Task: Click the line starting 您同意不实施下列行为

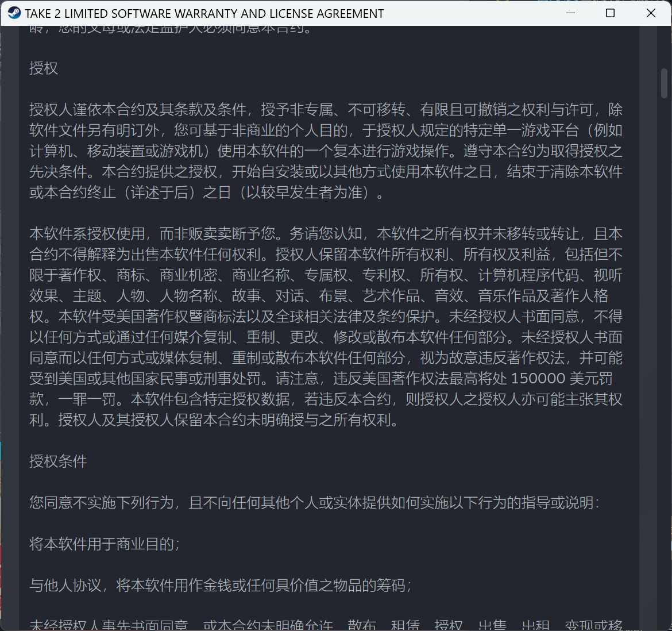Action: pos(314,502)
